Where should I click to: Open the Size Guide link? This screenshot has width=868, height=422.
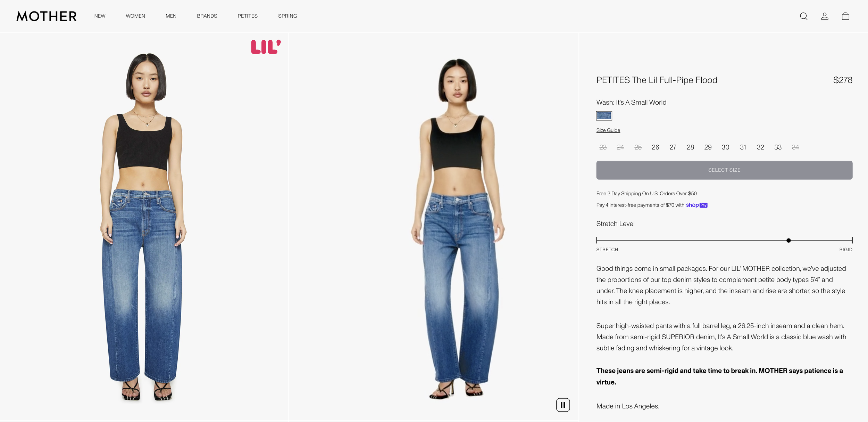point(608,130)
